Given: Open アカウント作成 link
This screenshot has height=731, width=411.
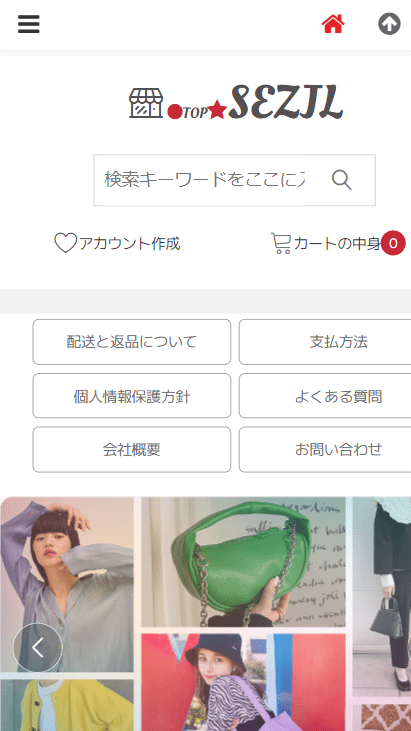Looking at the screenshot, I should 130,243.
